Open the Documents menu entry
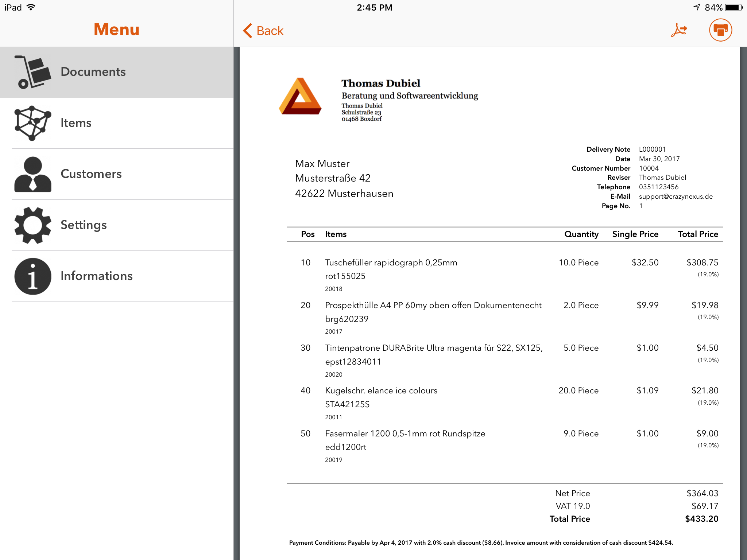747x560 pixels. click(93, 72)
